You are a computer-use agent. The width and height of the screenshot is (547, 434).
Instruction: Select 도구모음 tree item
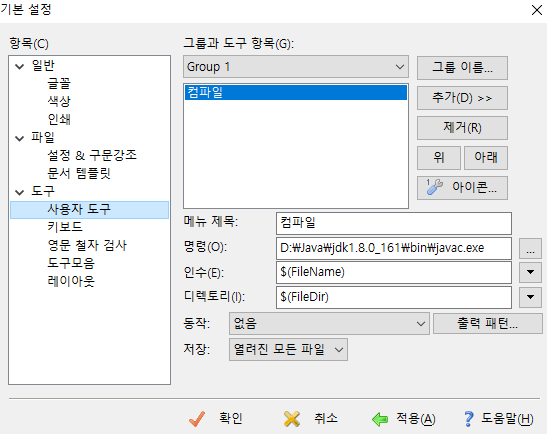coord(71,263)
